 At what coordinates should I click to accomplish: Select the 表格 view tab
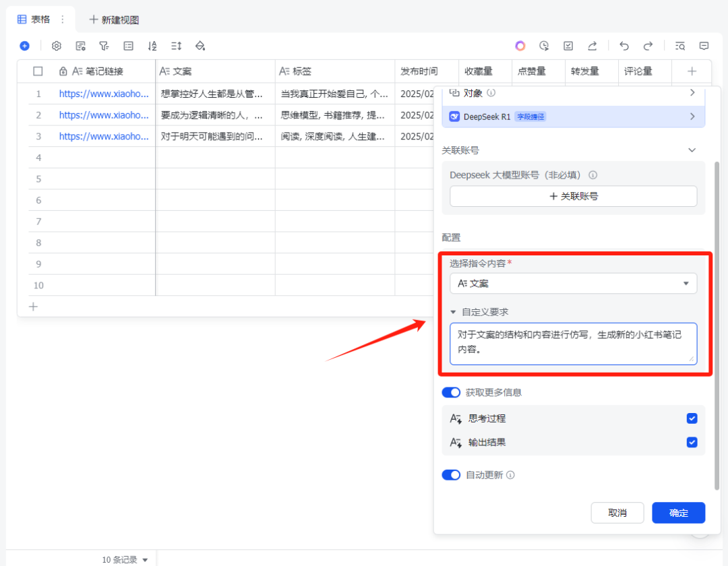34,20
